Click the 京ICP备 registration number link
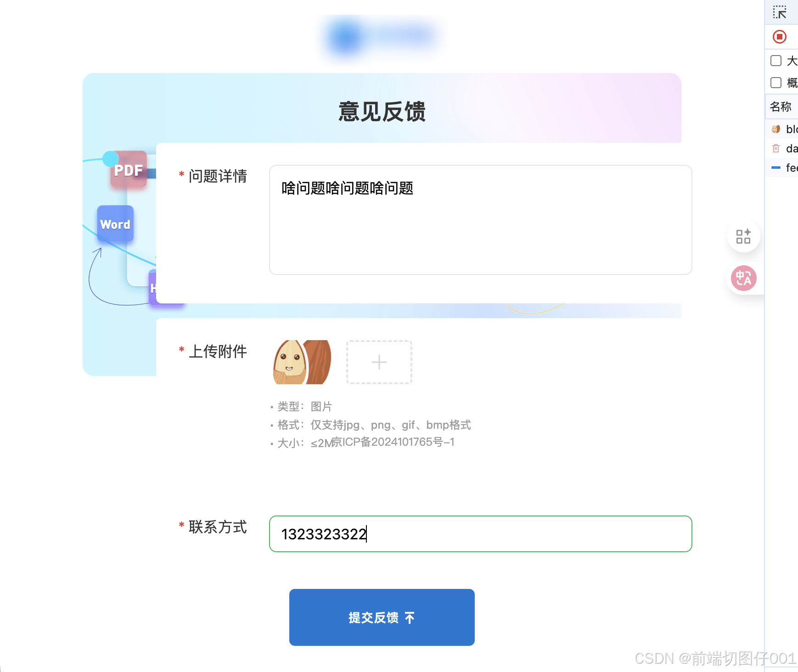The image size is (798, 672). point(393,442)
